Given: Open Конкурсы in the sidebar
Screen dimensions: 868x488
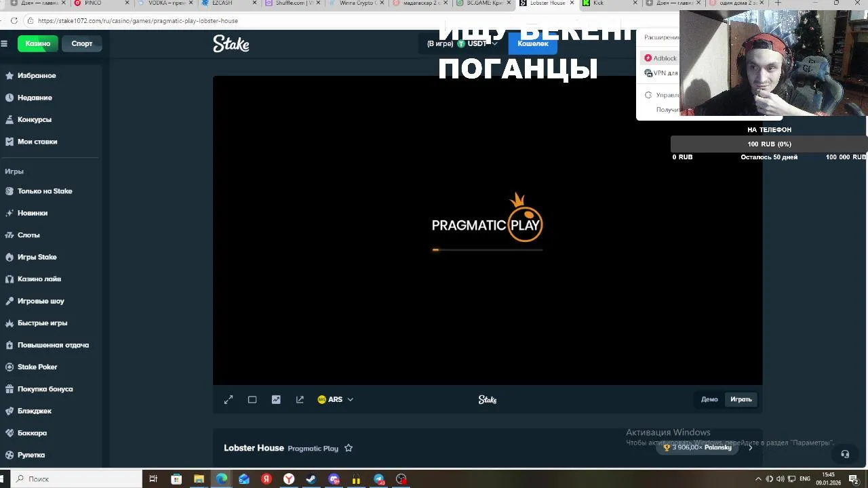Looking at the screenshot, I should pos(34,119).
